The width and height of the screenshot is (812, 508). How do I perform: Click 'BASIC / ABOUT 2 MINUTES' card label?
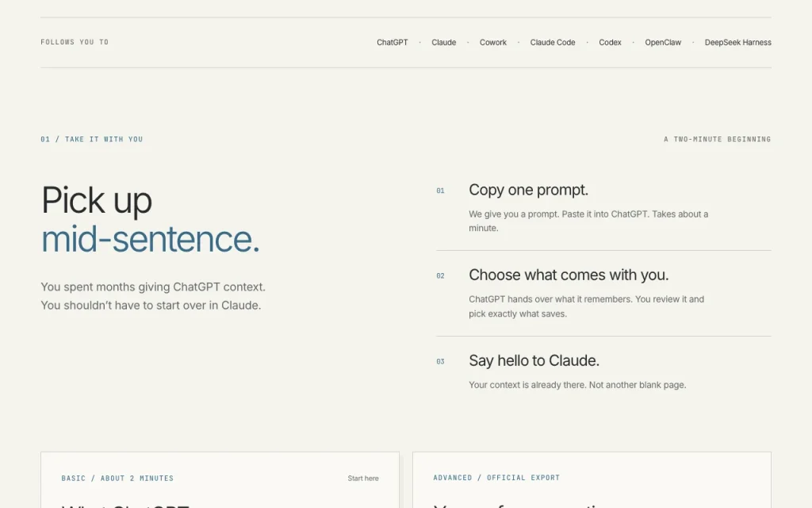click(x=117, y=478)
